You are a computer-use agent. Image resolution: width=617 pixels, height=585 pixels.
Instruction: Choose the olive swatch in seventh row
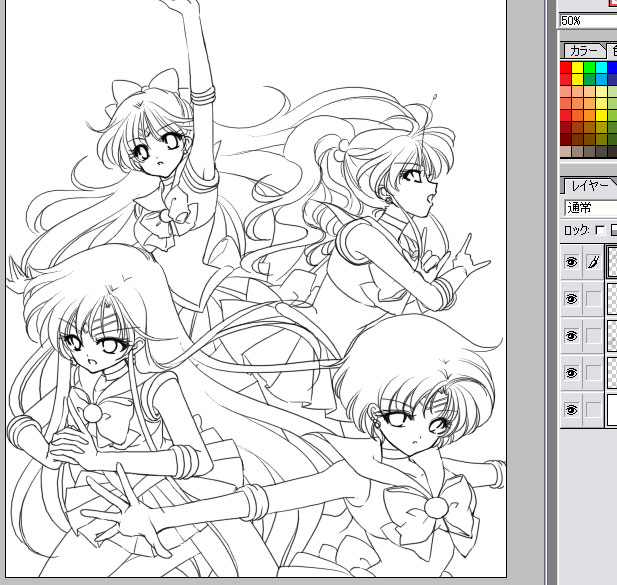point(601,140)
